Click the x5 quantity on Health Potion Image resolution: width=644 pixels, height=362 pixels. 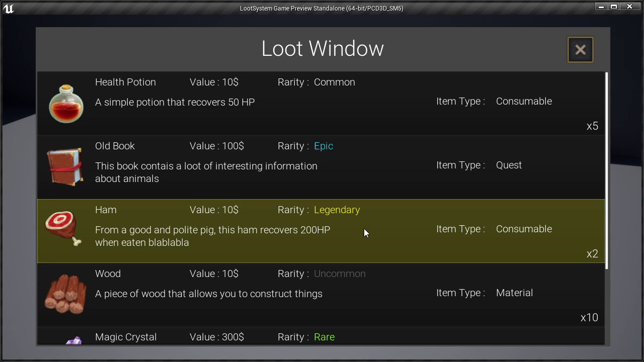[x=592, y=126]
